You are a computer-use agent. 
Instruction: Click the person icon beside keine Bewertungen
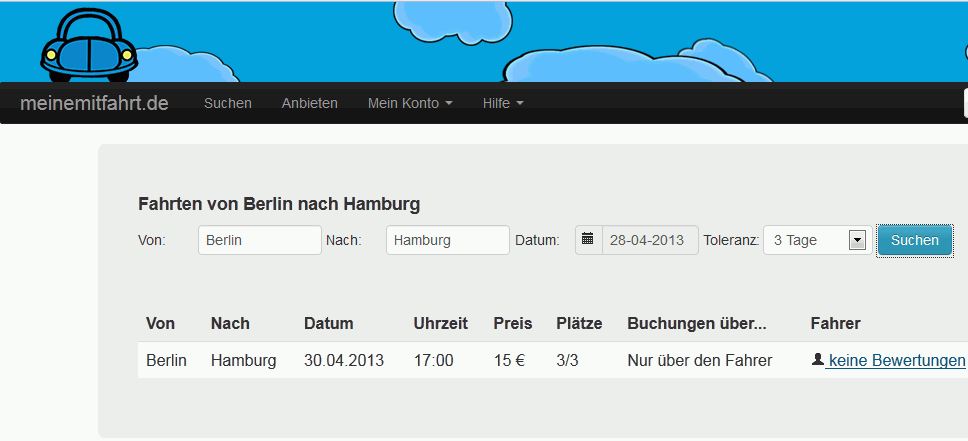[817, 360]
